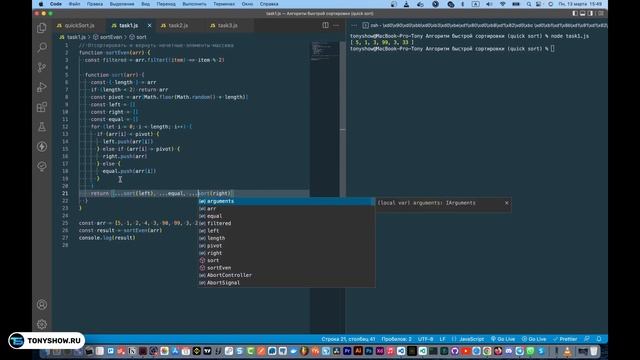The image size is (640, 360).
Task: Open Spotlight search in macOS menu bar
Action: click(529, 4)
